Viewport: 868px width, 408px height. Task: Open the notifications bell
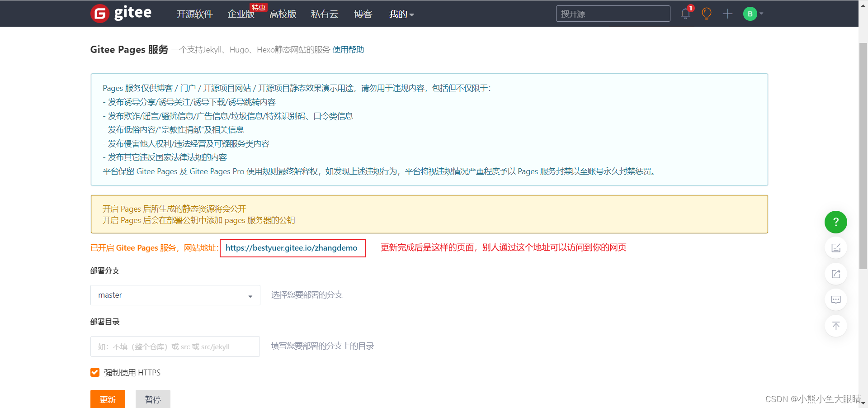(x=685, y=14)
